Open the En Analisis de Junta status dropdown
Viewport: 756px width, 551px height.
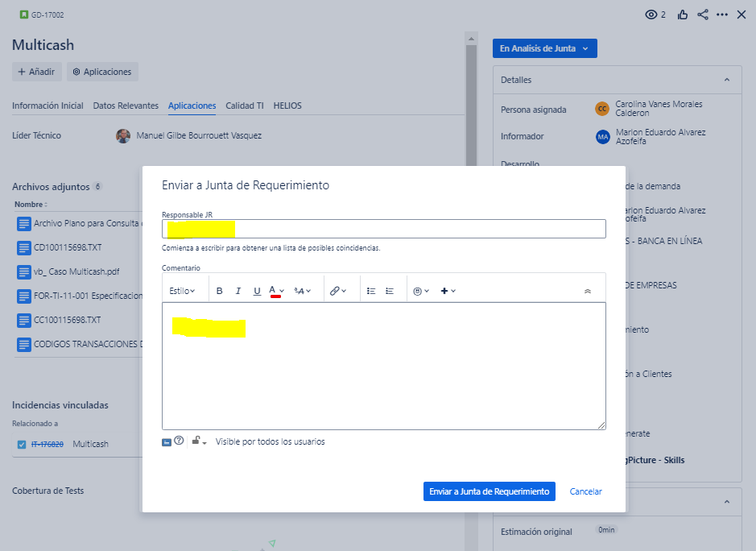click(545, 48)
